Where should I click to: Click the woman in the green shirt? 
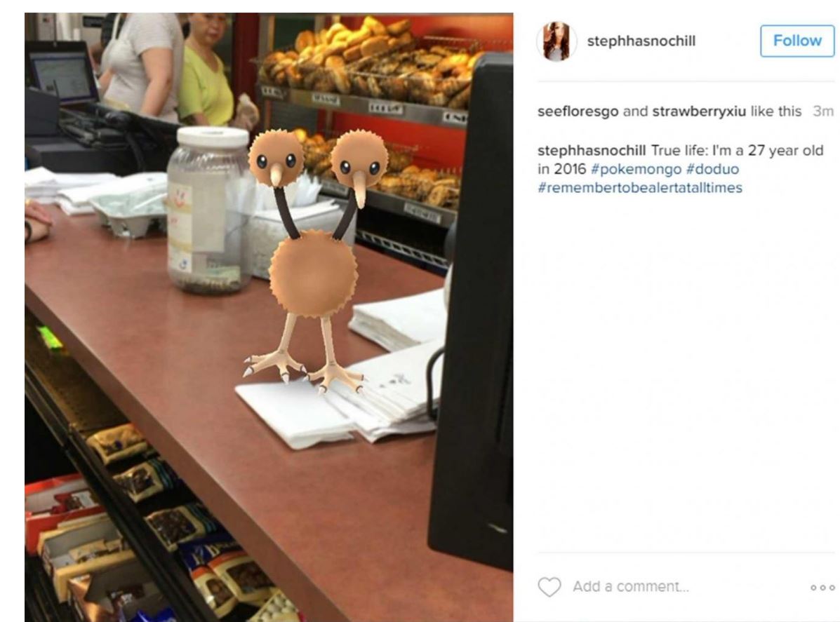(x=204, y=69)
